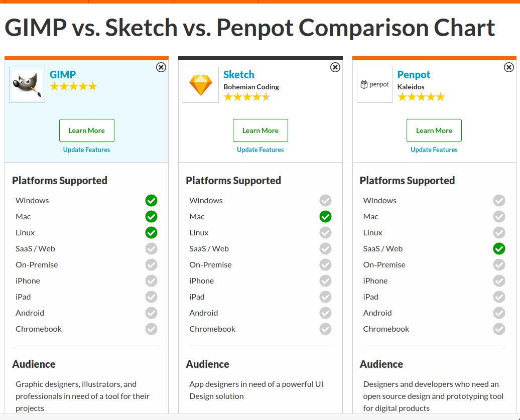Remove Sketch using its X icon
Image resolution: width=520 pixels, height=420 pixels.
click(335, 67)
